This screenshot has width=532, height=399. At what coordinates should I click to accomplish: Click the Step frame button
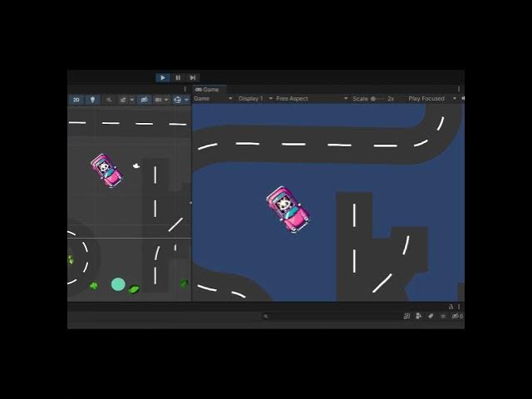point(193,77)
